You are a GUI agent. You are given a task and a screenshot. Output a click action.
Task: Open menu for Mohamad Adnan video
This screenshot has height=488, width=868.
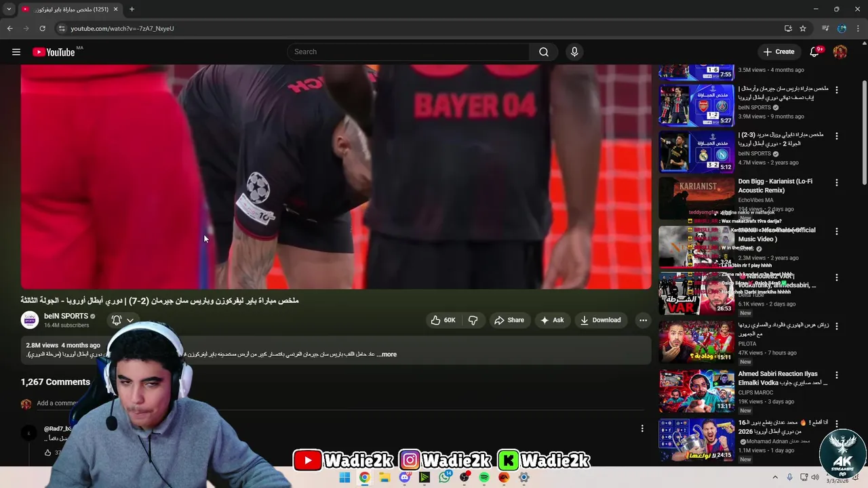coord(837,424)
